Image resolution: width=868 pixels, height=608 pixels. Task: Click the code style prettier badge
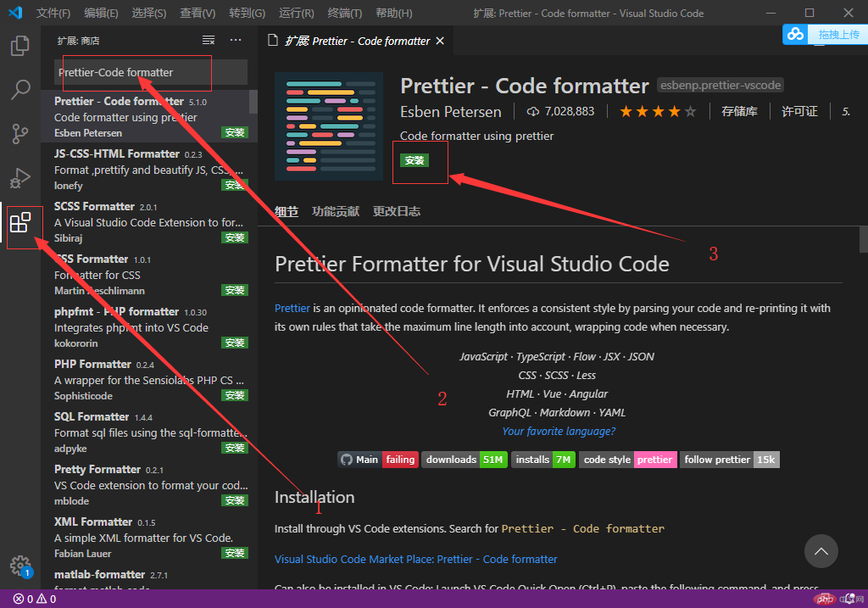point(628,460)
